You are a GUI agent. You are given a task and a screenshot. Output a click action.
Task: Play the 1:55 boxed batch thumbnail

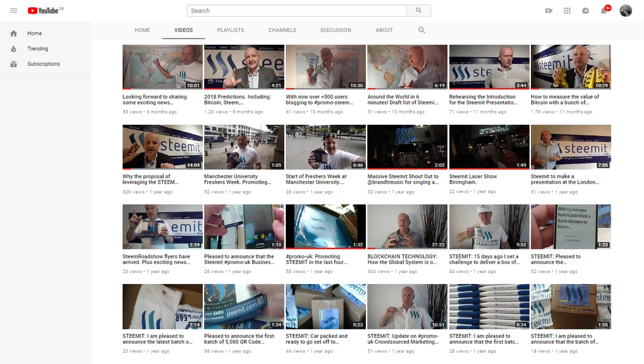pyautogui.click(x=571, y=307)
